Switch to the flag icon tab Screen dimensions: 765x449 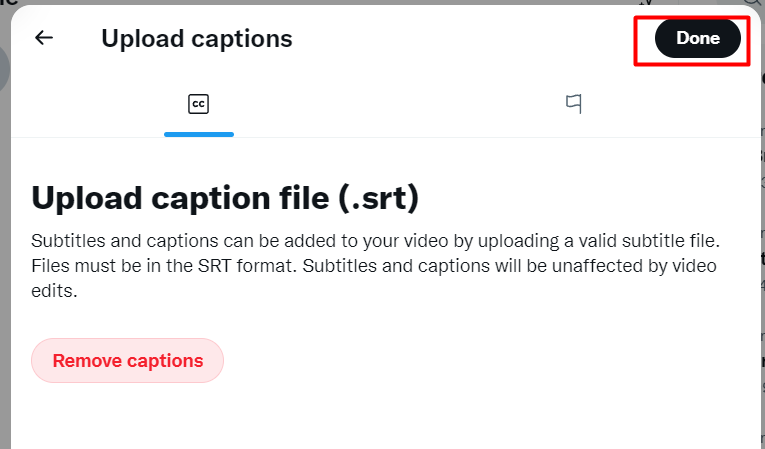(x=573, y=103)
